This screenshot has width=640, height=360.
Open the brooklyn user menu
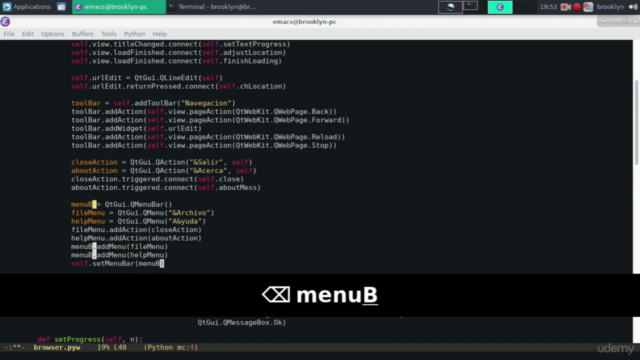point(610,7)
